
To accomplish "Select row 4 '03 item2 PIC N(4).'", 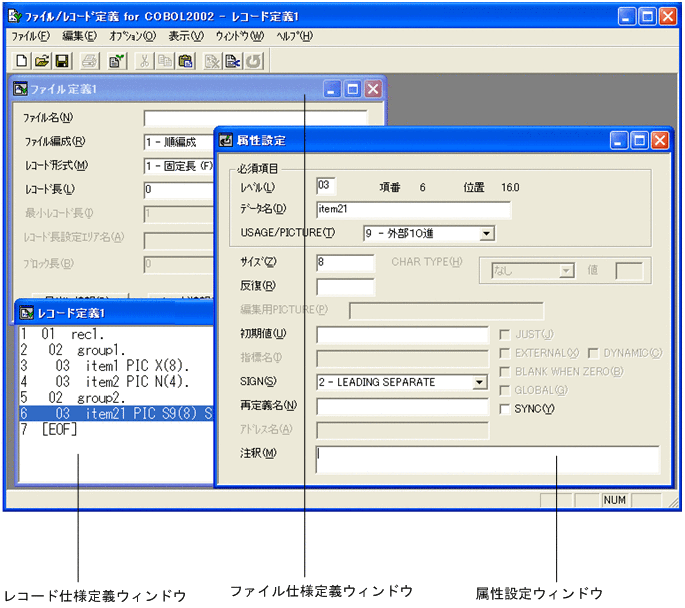I will 116,382.
